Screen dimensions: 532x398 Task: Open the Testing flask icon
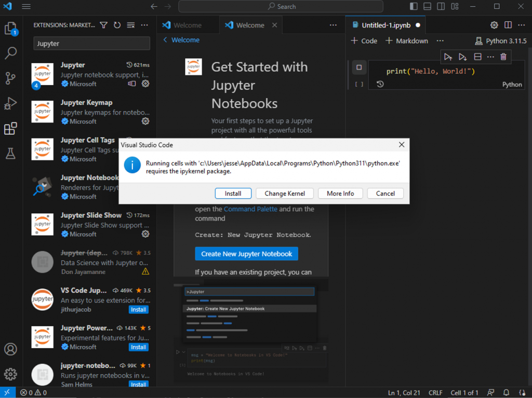tap(11, 154)
